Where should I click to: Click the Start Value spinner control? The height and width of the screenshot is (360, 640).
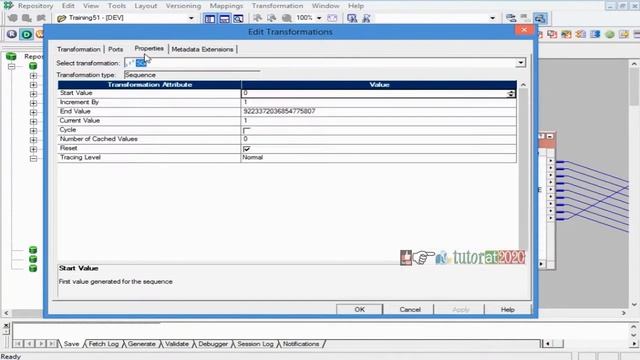click(x=511, y=93)
